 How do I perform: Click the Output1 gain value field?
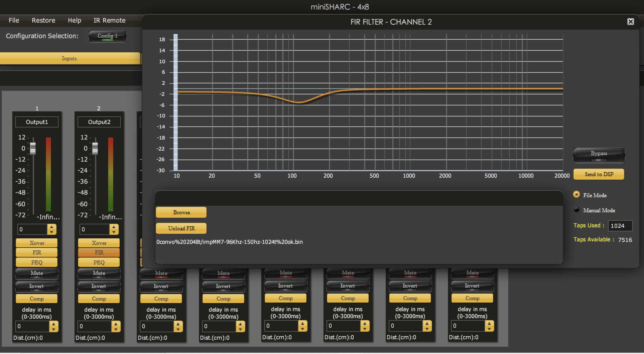click(x=32, y=229)
